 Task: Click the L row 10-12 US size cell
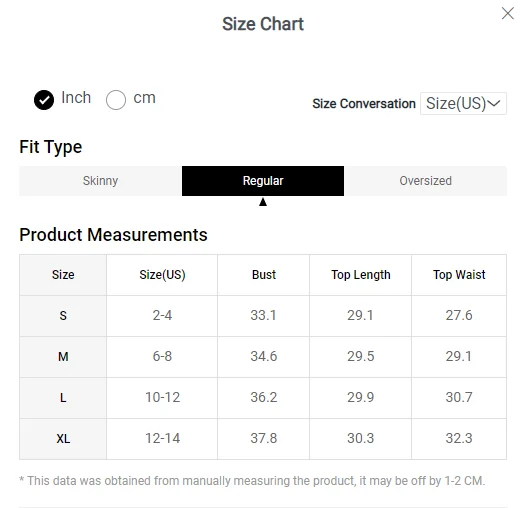tap(162, 398)
